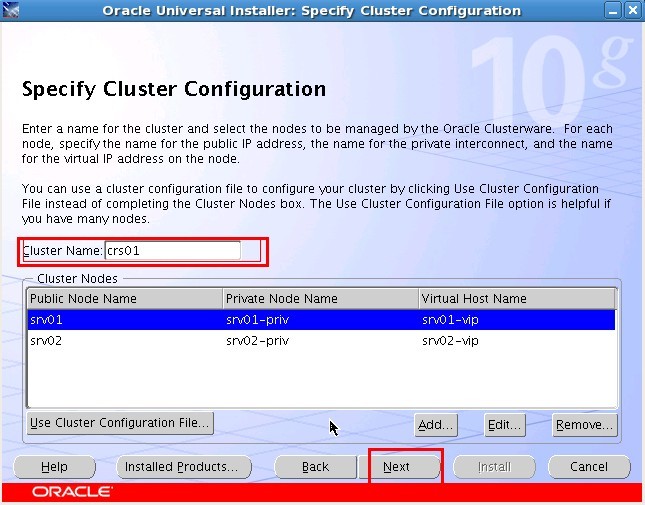Screen dimensions: 645x505
Task: Click the Cluster Name input field
Action: (173, 250)
